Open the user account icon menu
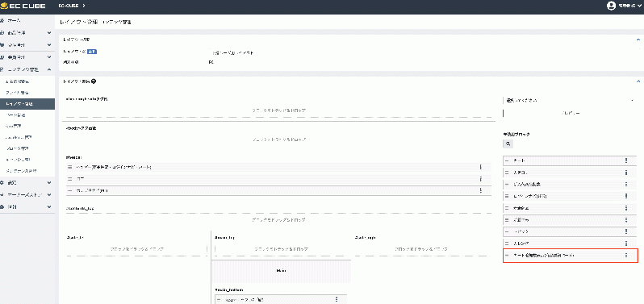The image size is (644, 304). click(611, 6)
